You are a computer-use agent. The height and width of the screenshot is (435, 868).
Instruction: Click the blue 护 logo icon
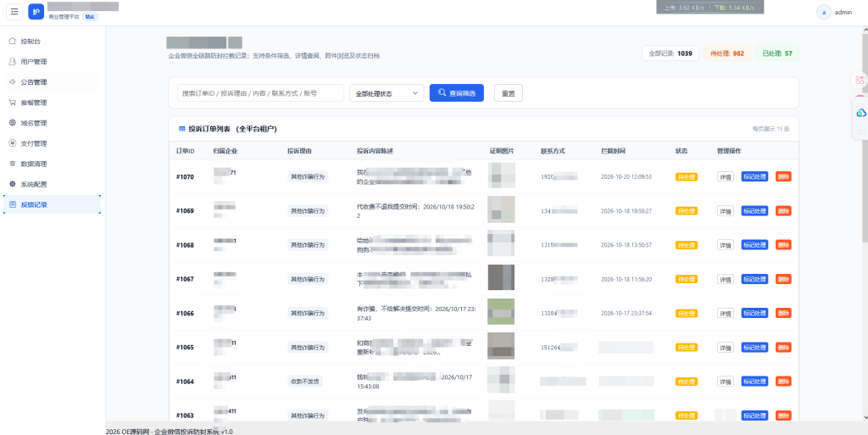pyautogui.click(x=36, y=12)
